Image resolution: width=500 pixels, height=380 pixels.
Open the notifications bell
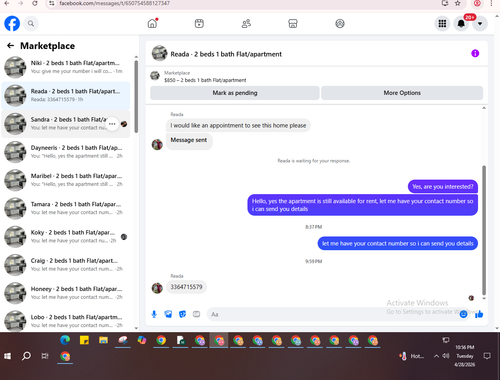pos(461,24)
